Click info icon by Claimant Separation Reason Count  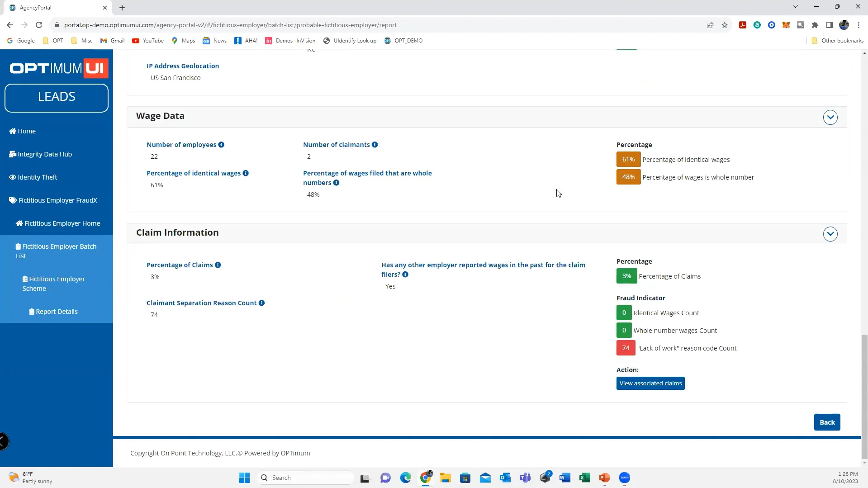(261, 303)
